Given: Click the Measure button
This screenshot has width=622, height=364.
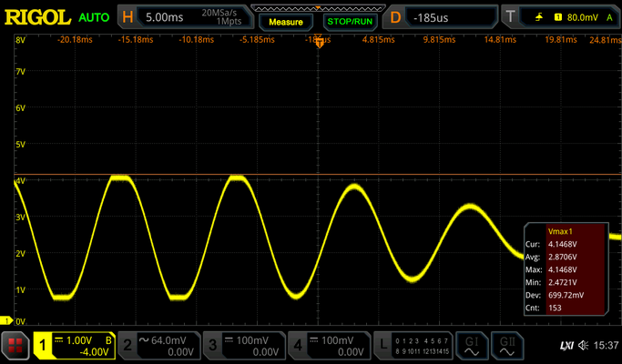Looking at the screenshot, I should [x=286, y=22].
